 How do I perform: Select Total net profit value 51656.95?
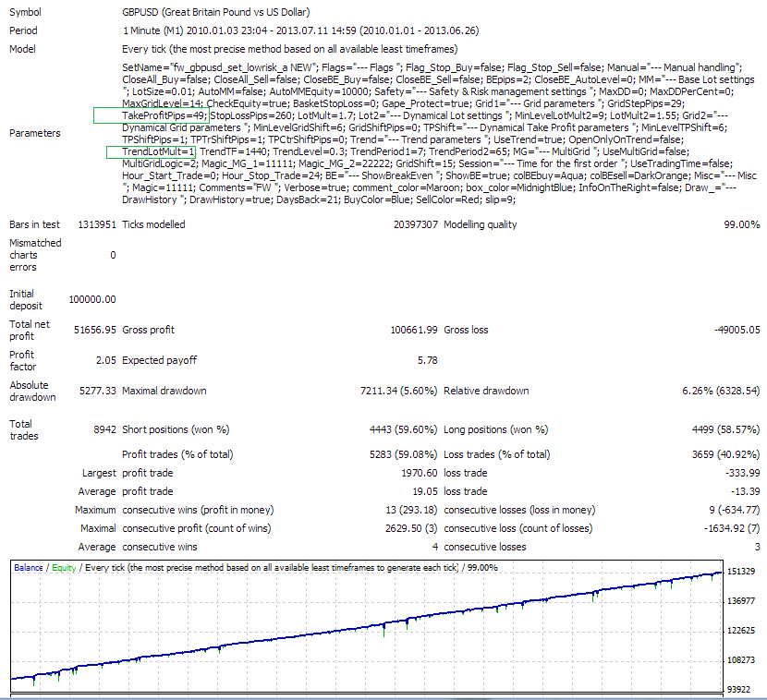point(95,330)
